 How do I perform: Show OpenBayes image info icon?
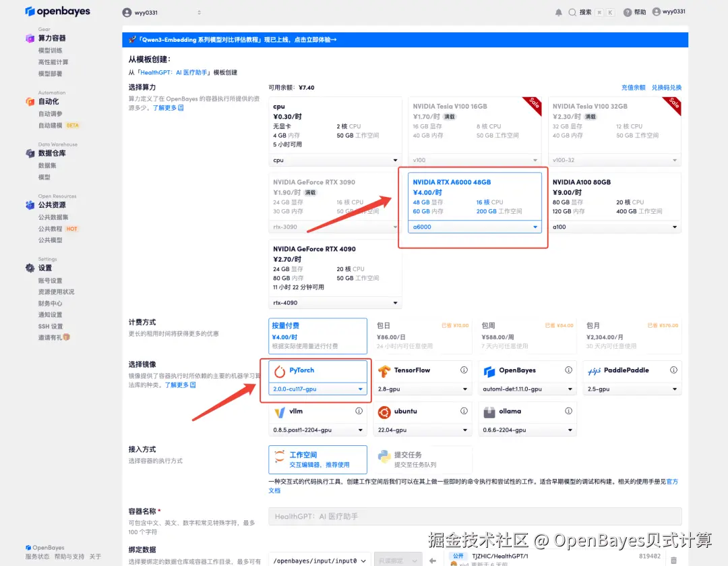coord(568,370)
